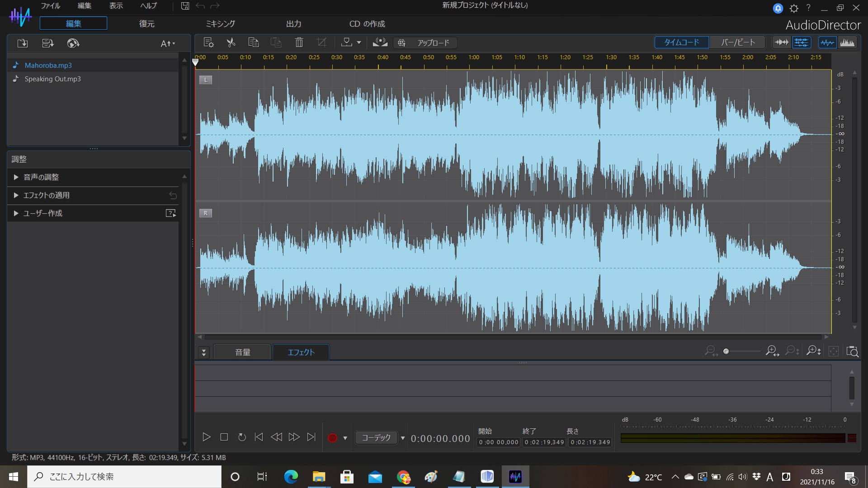The width and height of the screenshot is (868, 488).
Task: Open the ミキシング tab
Action: click(220, 24)
